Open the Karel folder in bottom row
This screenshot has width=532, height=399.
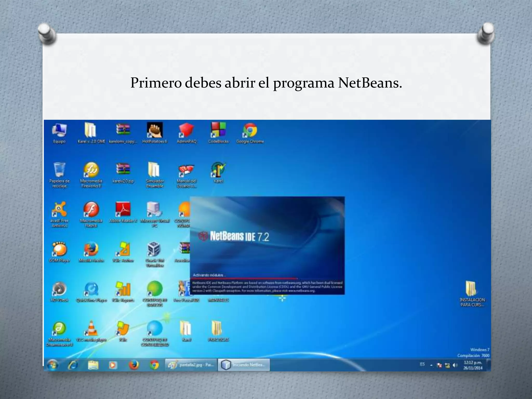pyautogui.click(x=187, y=331)
